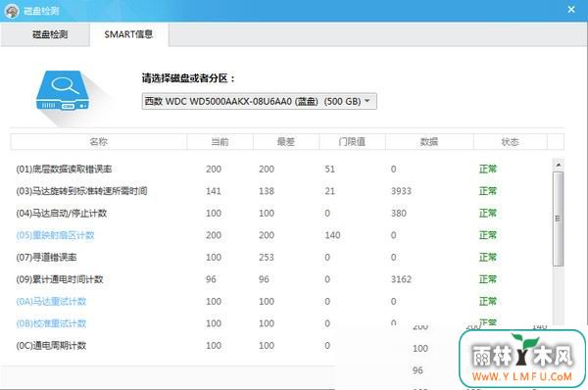Select row (09)累计通电时间计数
Image resolution: width=588 pixels, height=390 pixels.
[281, 279]
